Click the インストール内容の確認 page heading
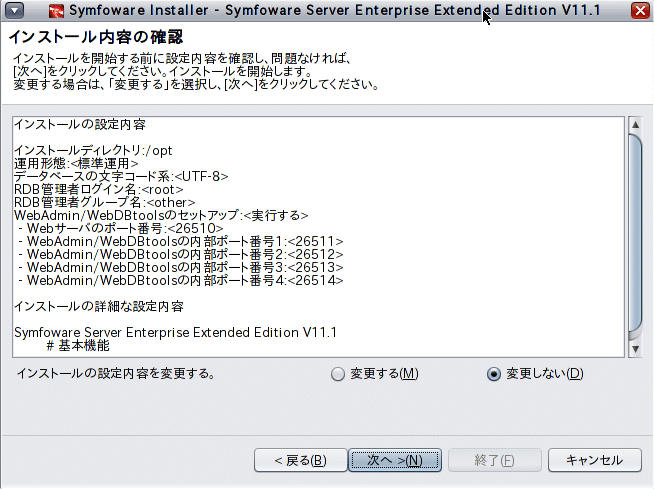This screenshot has height=489, width=654. [96, 37]
